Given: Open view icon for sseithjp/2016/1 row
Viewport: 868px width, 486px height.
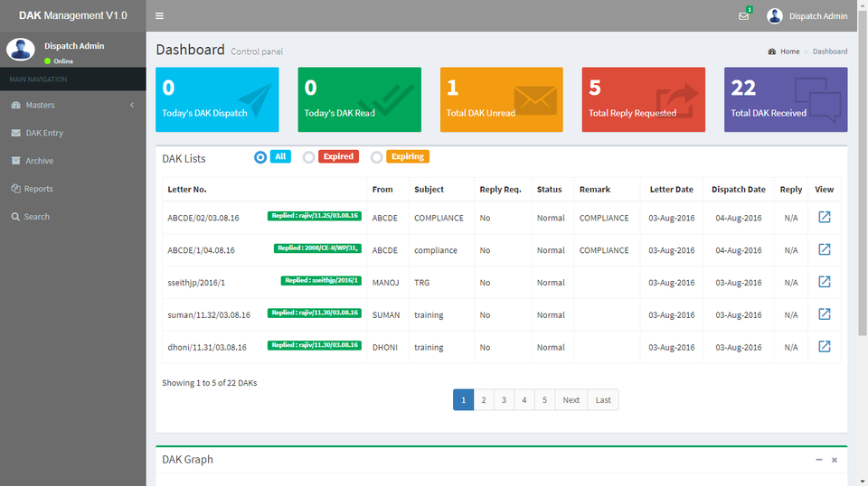Looking at the screenshot, I should tap(824, 282).
